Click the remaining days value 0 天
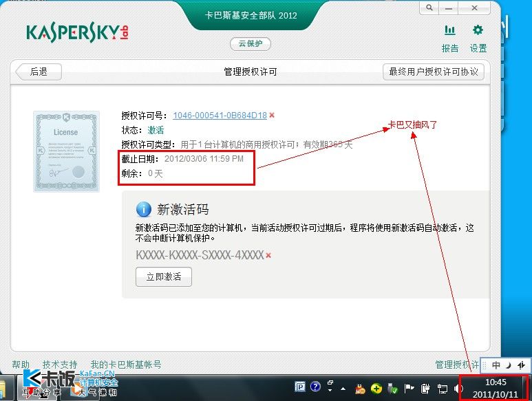The width and height of the screenshot is (532, 401). [156, 173]
